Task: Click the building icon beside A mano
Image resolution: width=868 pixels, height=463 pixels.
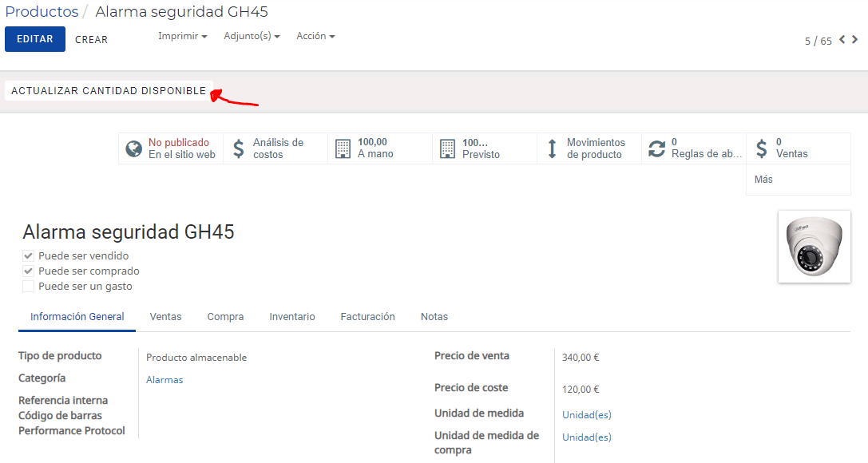Action: 343,148
